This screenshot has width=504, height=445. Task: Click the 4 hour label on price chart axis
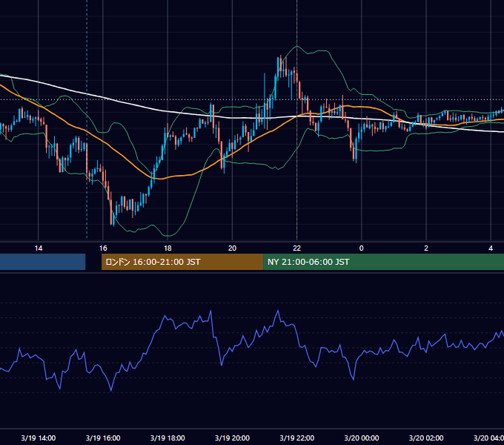tap(491, 248)
